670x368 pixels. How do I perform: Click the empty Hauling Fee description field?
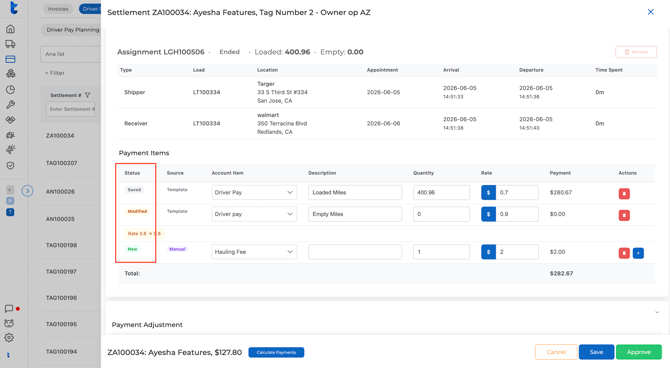point(355,252)
